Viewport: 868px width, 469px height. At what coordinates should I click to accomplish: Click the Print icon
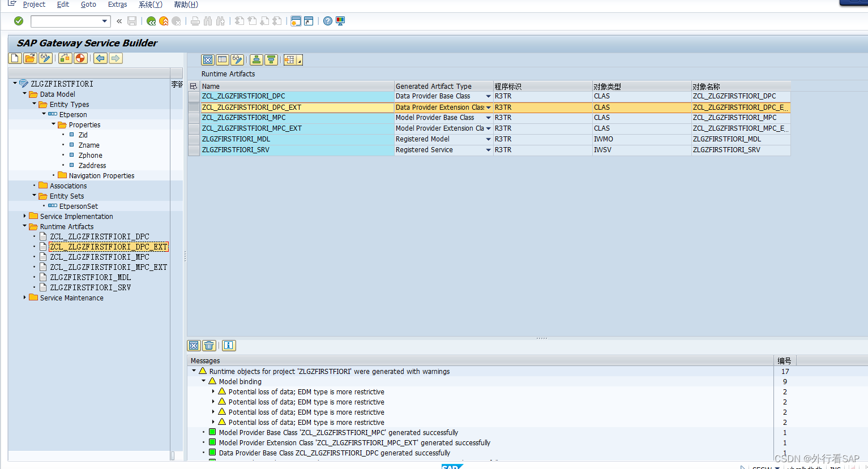tap(195, 21)
